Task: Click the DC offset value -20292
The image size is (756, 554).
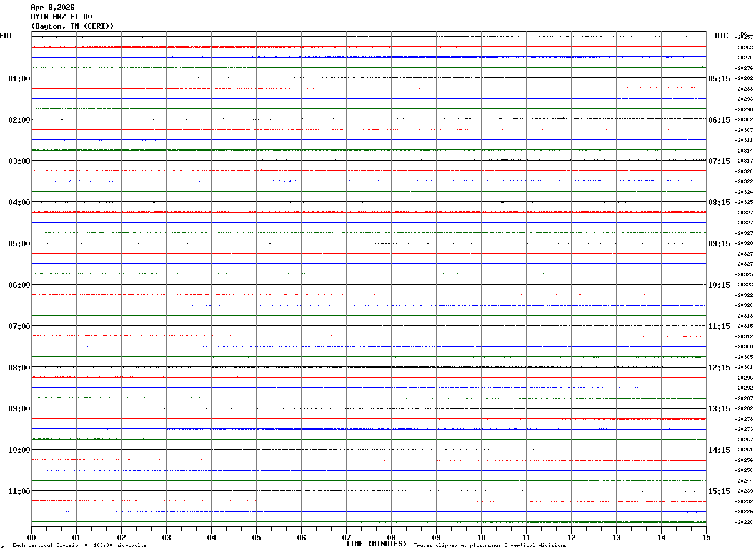Action: point(744,388)
